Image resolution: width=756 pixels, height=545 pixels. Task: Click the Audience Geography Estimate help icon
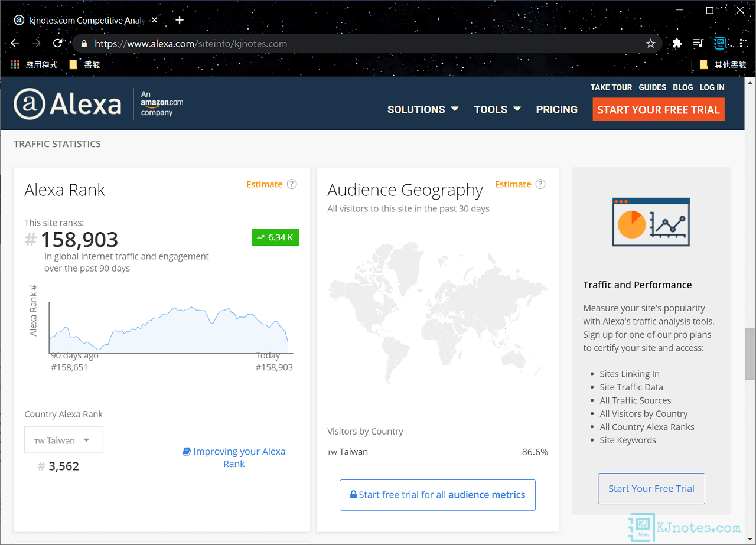tap(540, 184)
